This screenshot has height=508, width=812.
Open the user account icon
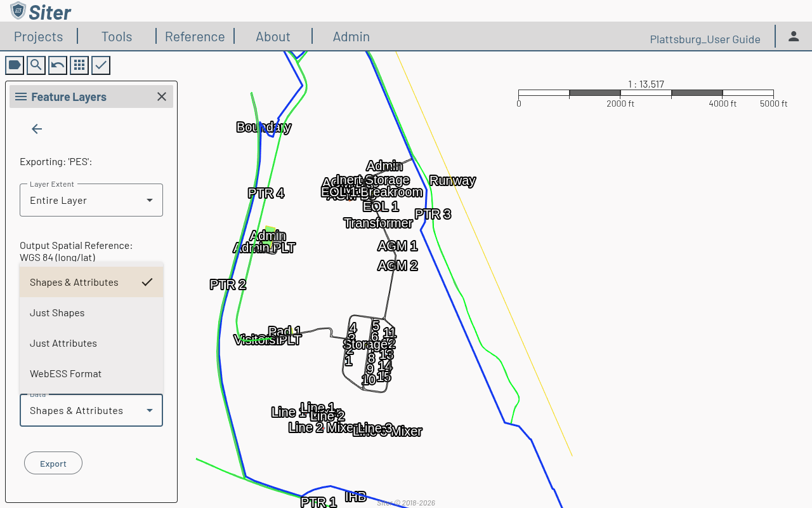point(794,36)
